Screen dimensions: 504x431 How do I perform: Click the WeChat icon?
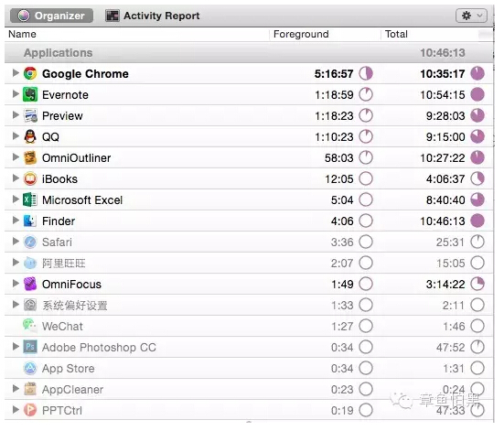point(29,326)
